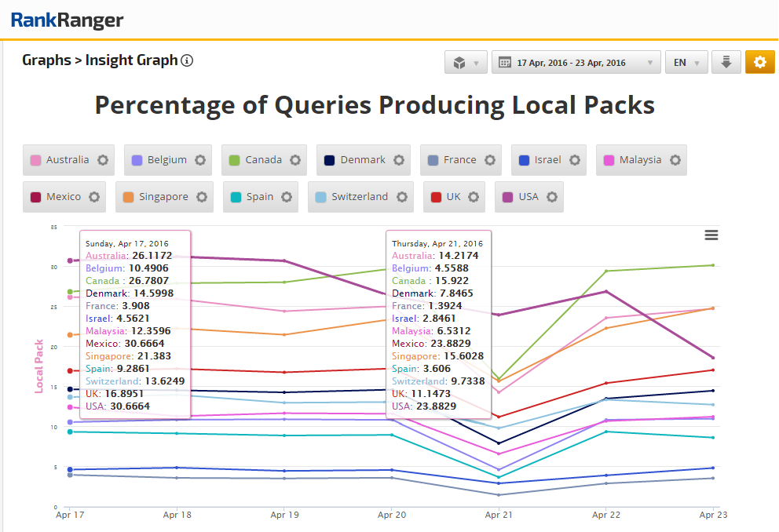Expand the EN language dropdown
The width and height of the screenshot is (779, 532).
pyautogui.click(x=686, y=63)
